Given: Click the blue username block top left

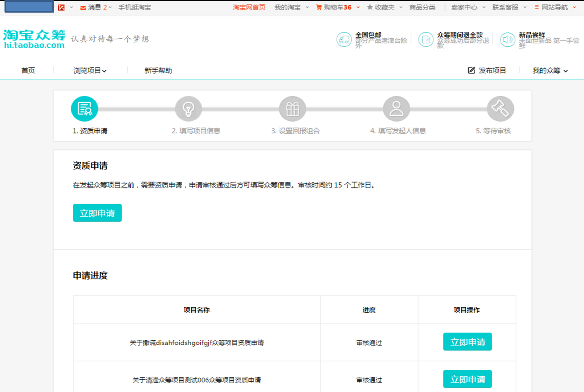Looking at the screenshot, I should (29, 7).
